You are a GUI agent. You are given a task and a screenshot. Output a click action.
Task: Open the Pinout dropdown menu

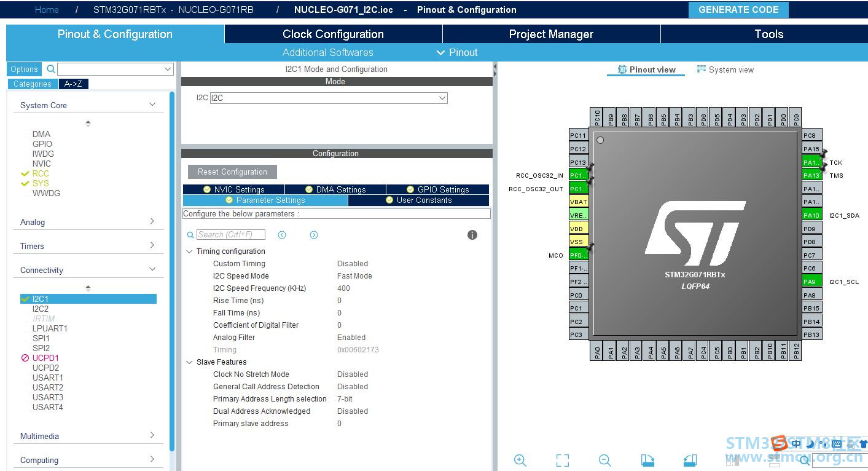457,52
